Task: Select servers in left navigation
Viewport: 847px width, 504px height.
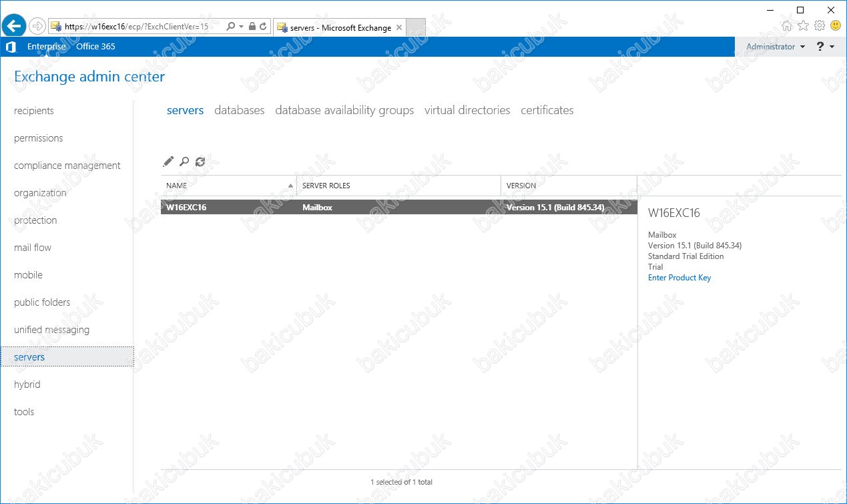Action: coord(67,357)
